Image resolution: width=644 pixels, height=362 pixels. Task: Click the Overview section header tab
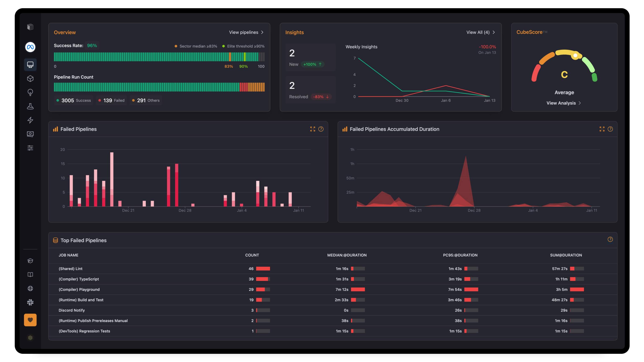click(x=65, y=32)
